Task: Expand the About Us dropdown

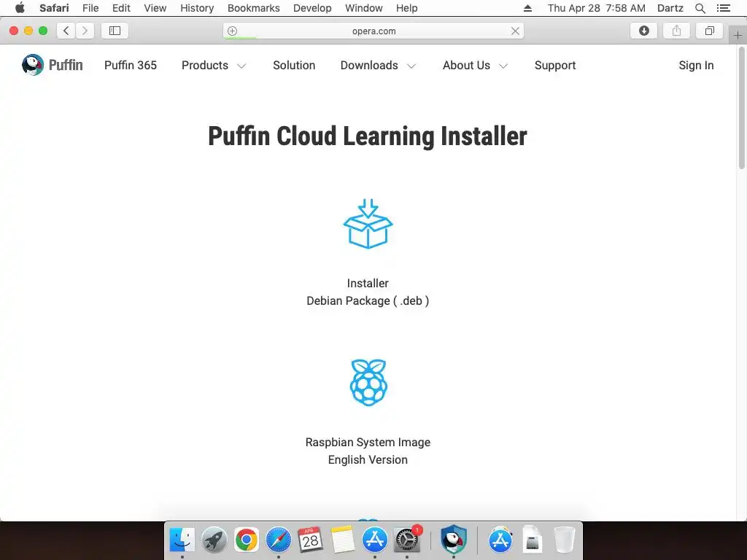Action: pos(475,65)
